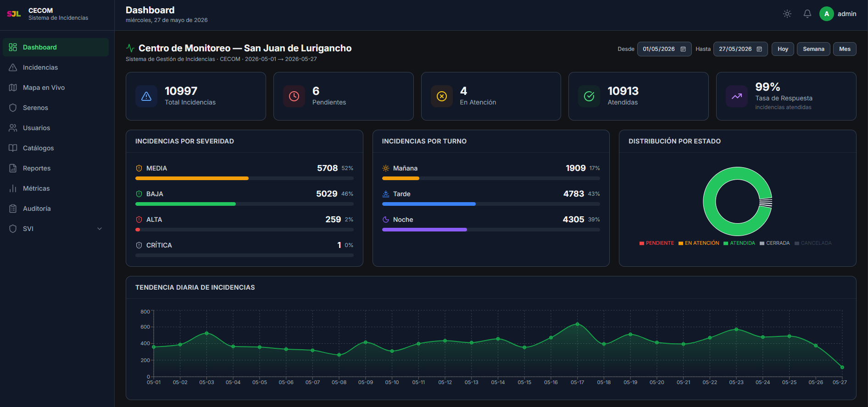Click the Tarde sunset icon
868x407 pixels.
[386, 194]
